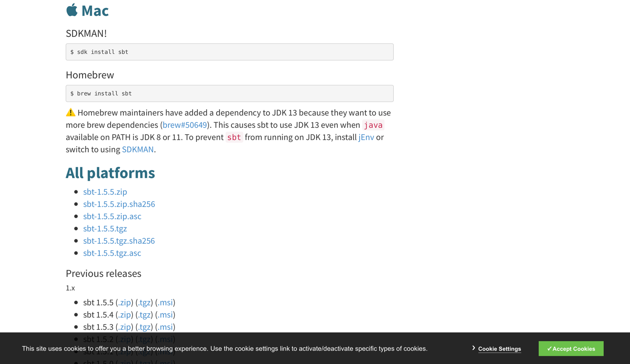Click the cookie banner message text
Viewport: 630px width, 364px height.
(x=225, y=349)
